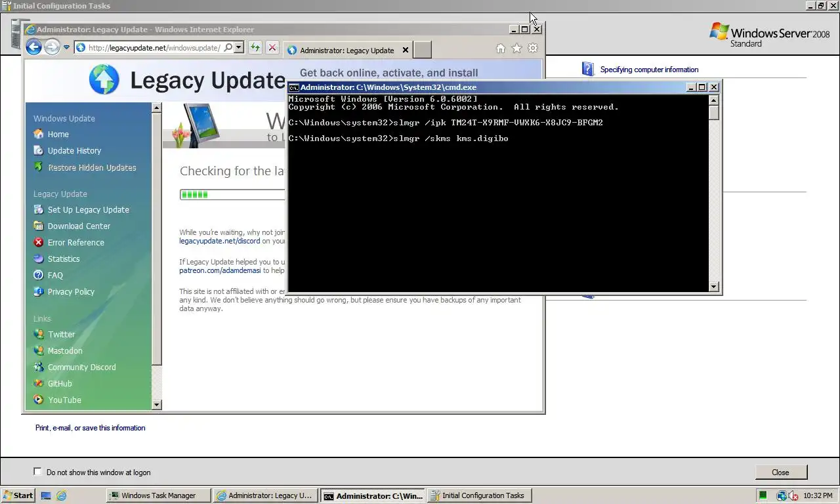Click the IE refresh button
Image resolution: width=840 pixels, height=504 pixels.
255,47
